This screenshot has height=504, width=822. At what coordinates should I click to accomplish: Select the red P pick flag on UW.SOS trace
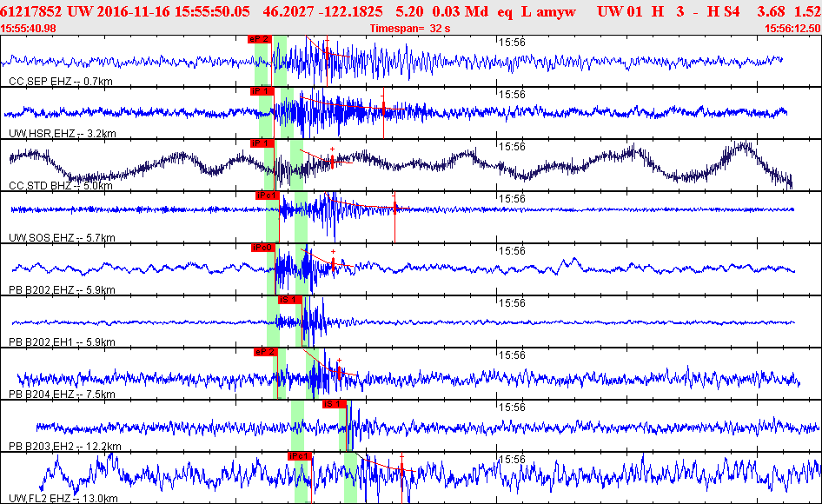coord(267,196)
